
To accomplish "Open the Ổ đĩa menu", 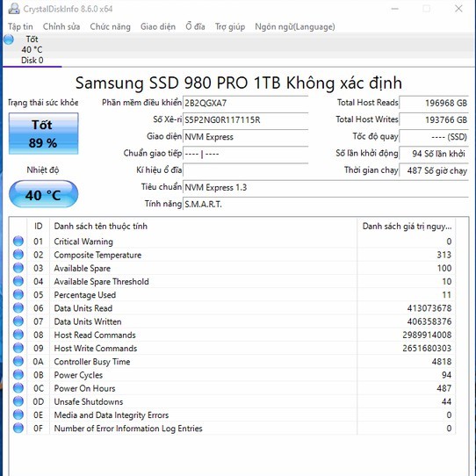I will click(x=195, y=26).
